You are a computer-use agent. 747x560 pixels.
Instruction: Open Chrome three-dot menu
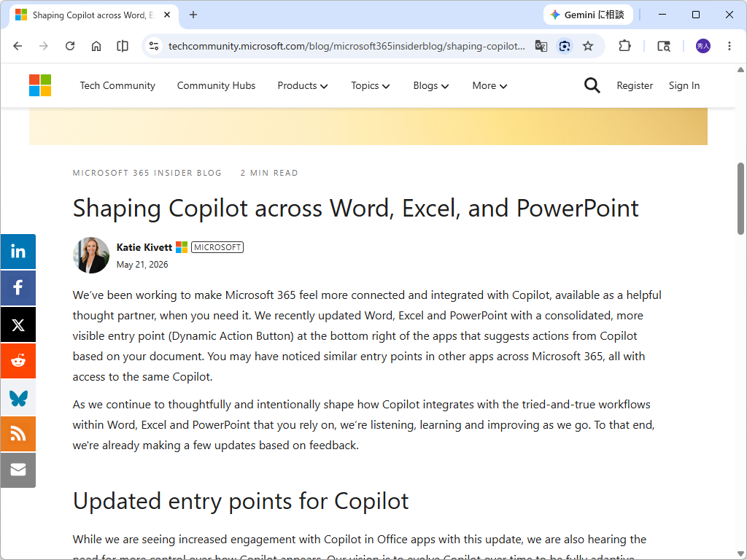[x=729, y=46]
